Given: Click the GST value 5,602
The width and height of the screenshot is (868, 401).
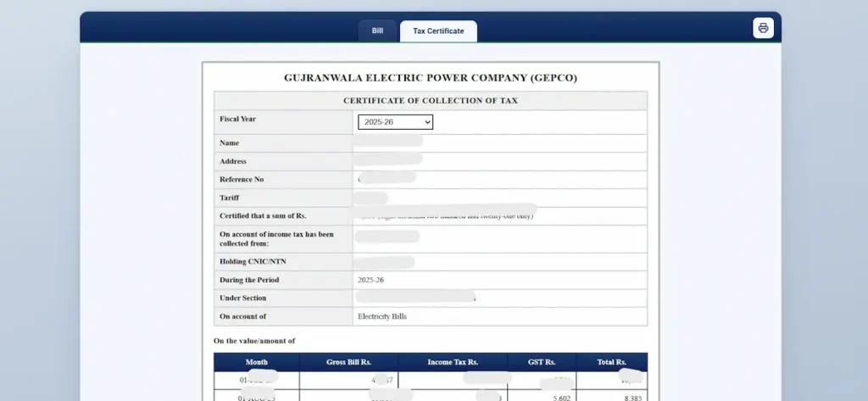Looking at the screenshot, I should [x=560, y=398].
